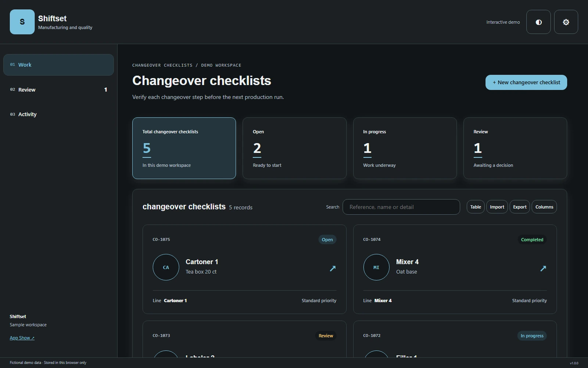Open the Review sidebar item
Viewport: 588px width, 368px height.
(x=58, y=89)
